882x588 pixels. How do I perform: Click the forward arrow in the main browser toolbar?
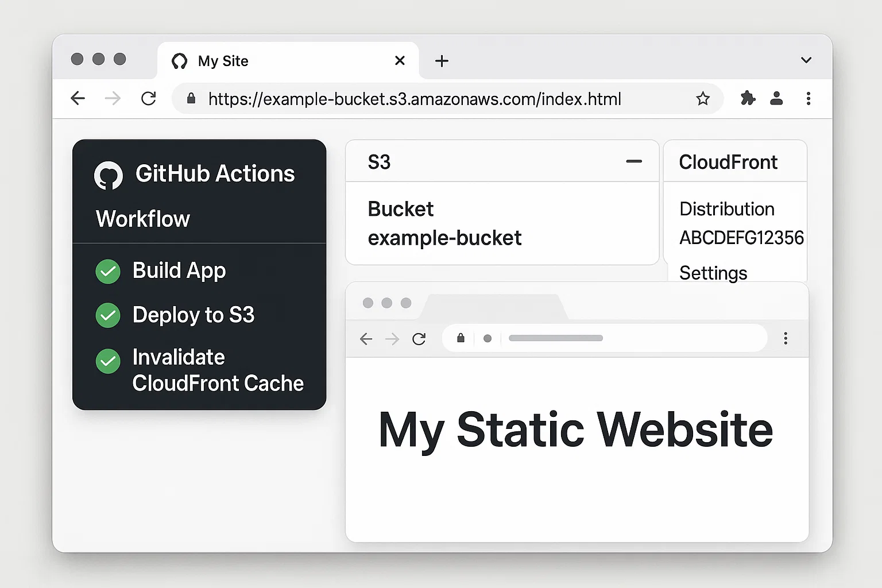point(113,99)
